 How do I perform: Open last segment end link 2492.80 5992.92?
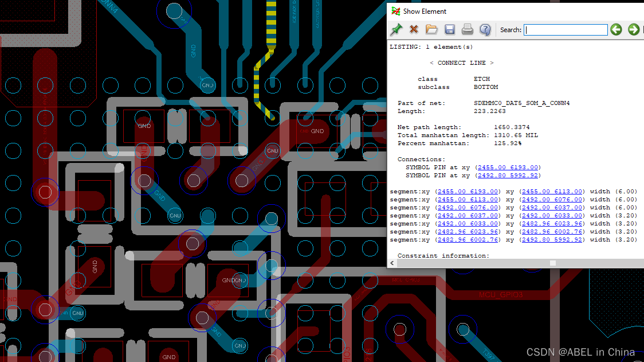click(552, 240)
